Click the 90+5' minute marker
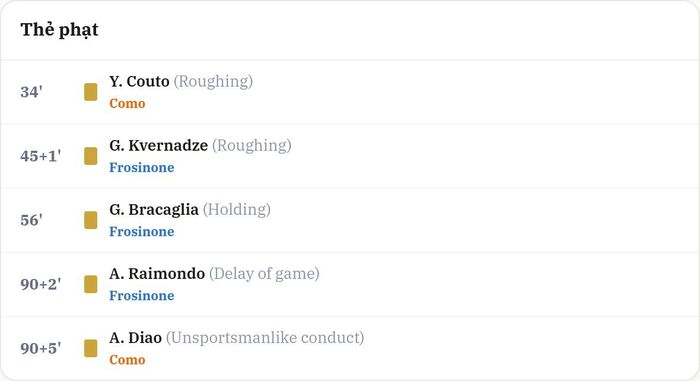The width and height of the screenshot is (700, 381). [x=41, y=348]
